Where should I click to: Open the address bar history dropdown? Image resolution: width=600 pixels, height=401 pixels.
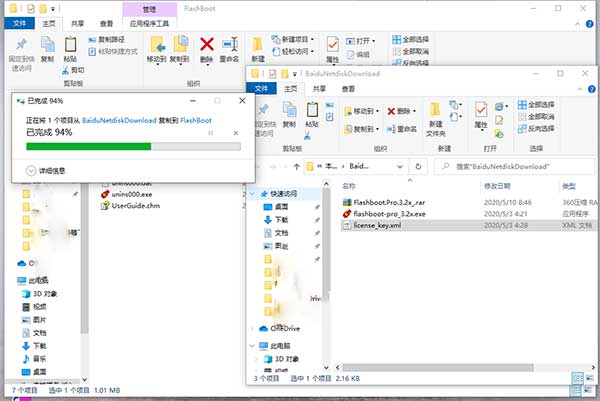[x=400, y=166]
